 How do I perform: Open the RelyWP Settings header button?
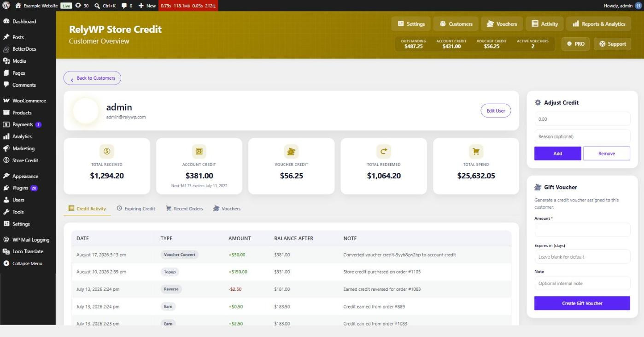coord(411,24)
